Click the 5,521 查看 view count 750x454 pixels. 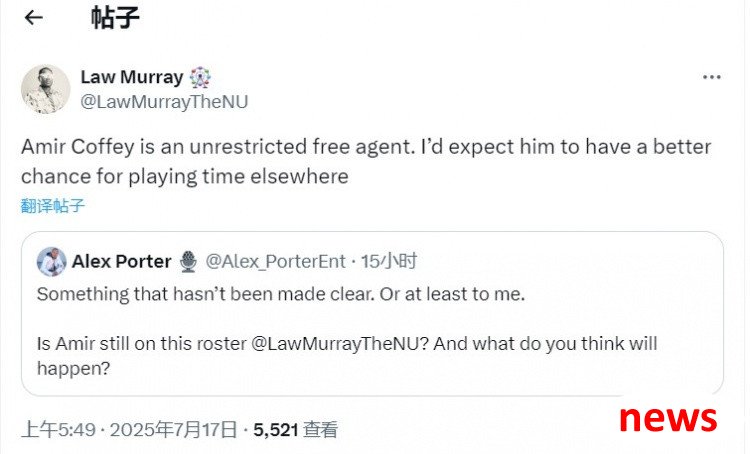(295, 430)
